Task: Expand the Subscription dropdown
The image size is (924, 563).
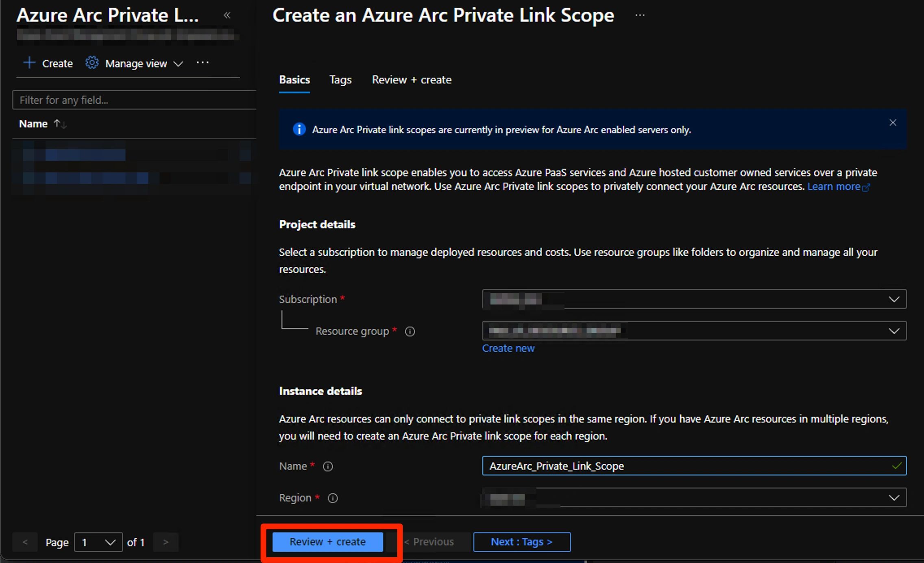Action: 893,299
